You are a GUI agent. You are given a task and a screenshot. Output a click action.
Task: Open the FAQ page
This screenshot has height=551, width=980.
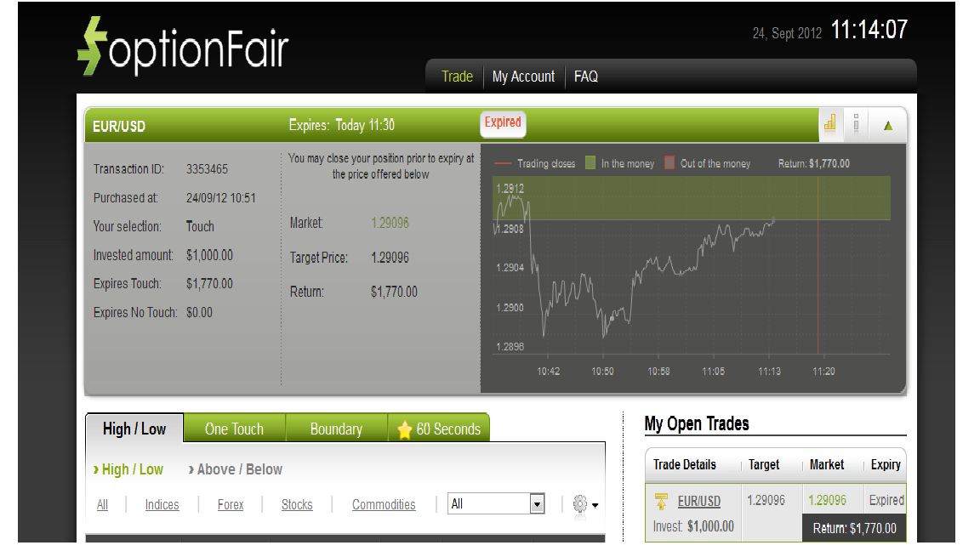click(585, 77)
